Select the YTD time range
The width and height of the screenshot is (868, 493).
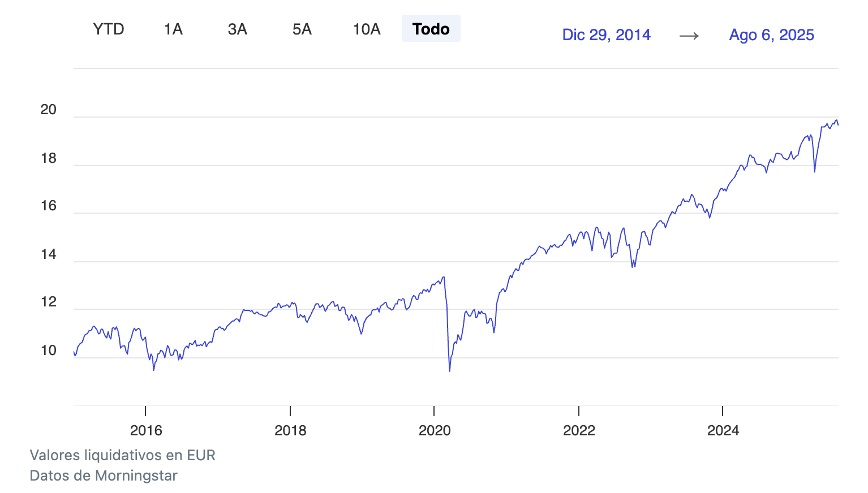tap(109, 29)
